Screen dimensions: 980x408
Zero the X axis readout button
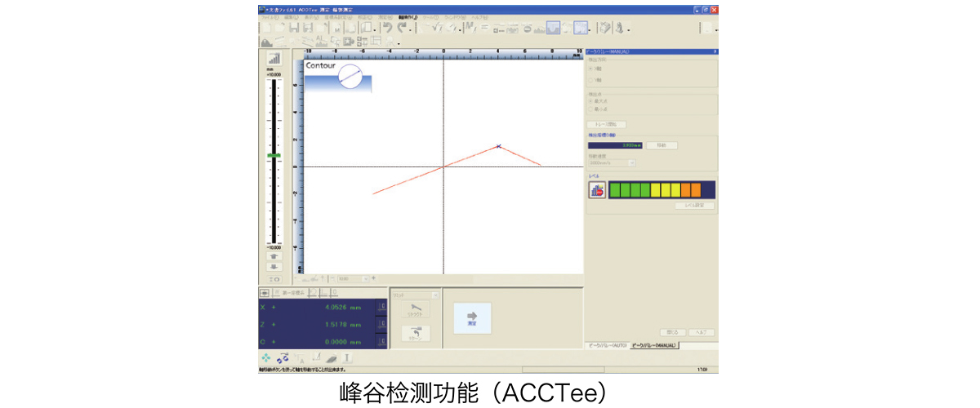tap(381, 307)
